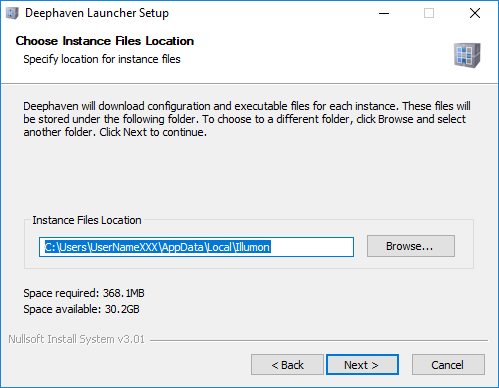The image size is (499, 388).
Task: Click the highlighted Illumon folder path text
Action: pos(157,247)
